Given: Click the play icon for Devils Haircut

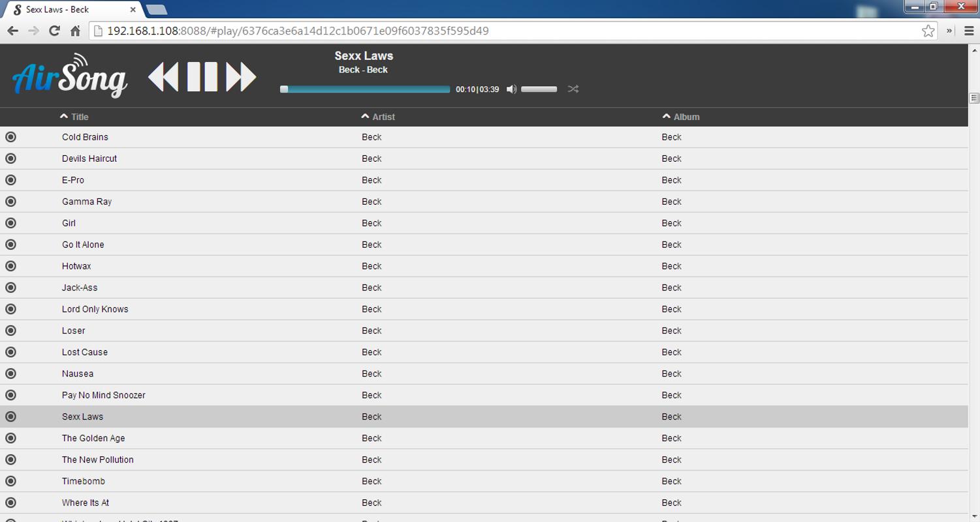Looking at the screenshot, I should tap(10, 159).
